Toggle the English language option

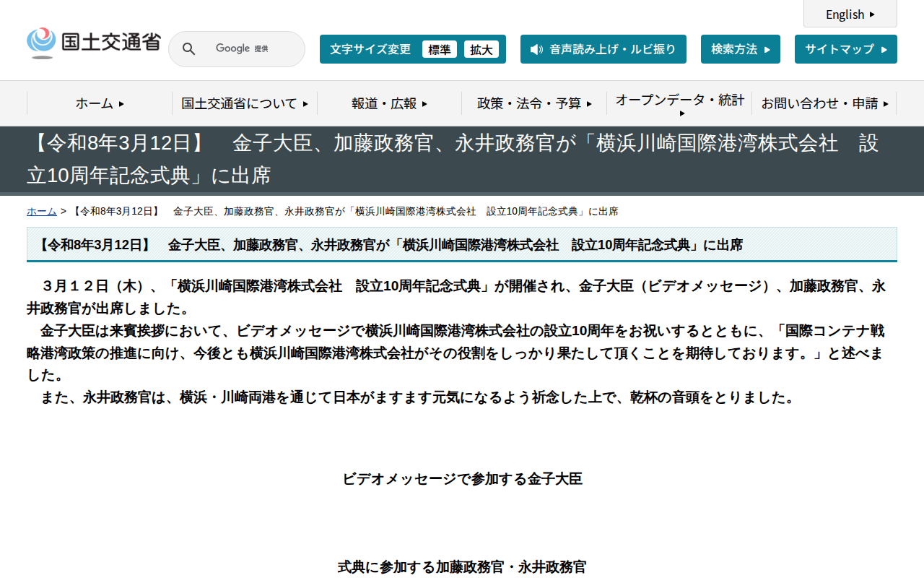coord(850,14)
